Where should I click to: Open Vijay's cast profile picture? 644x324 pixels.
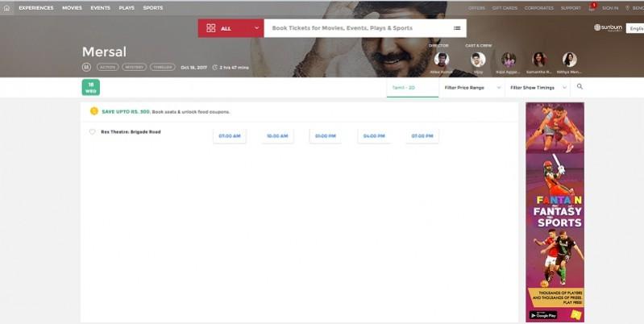pos(478,60)
